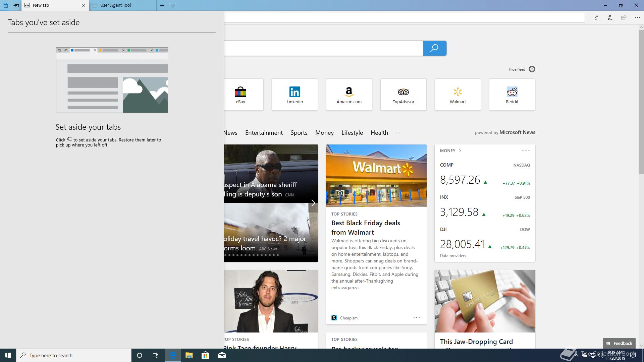Open Walmart story options ellipsis
Screen dimensions: 644x362
tap(417, 318)
